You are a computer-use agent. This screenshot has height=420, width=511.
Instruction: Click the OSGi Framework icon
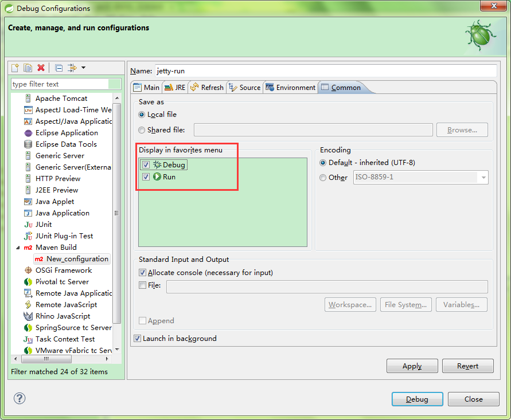28,270
